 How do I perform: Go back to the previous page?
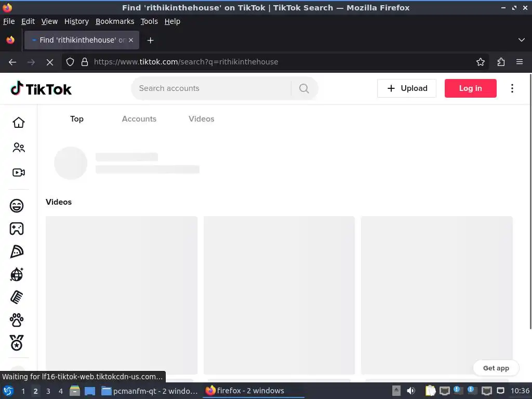point(12,62)
